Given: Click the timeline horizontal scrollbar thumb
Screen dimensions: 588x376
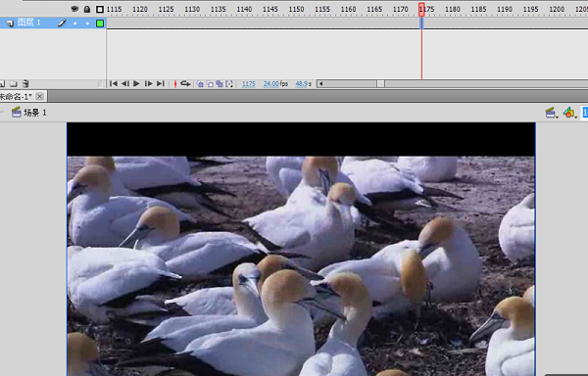Looking at the screenshot, I should click(380, 84).
